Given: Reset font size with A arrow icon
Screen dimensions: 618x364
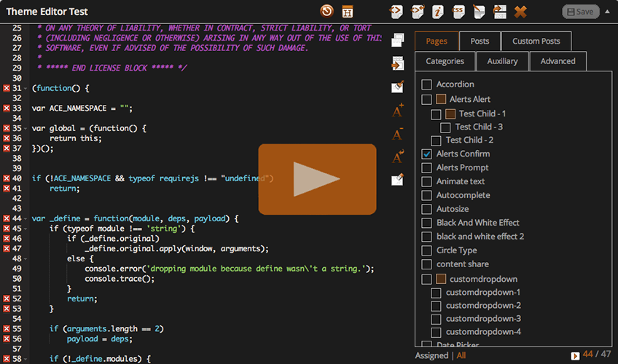Looking at the screenshot, I should point(398,157).
